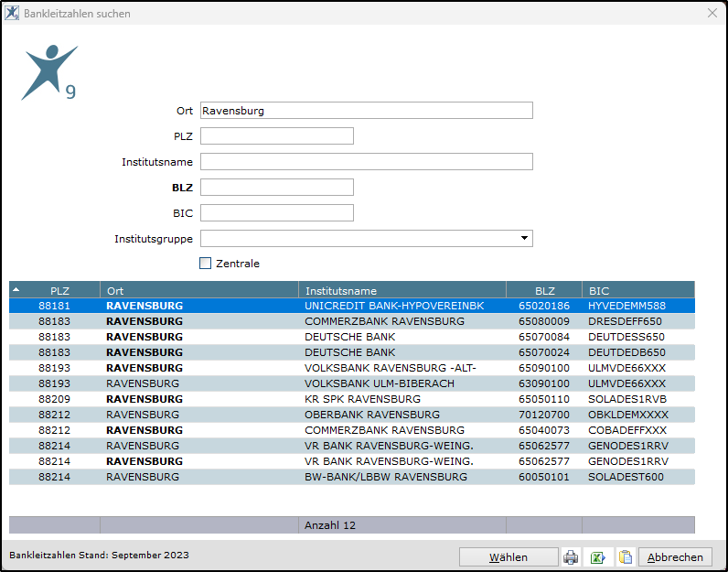This screenshot has width=728, height=572.
Task: Focus the PLZ input field
Action: (277, 136)
